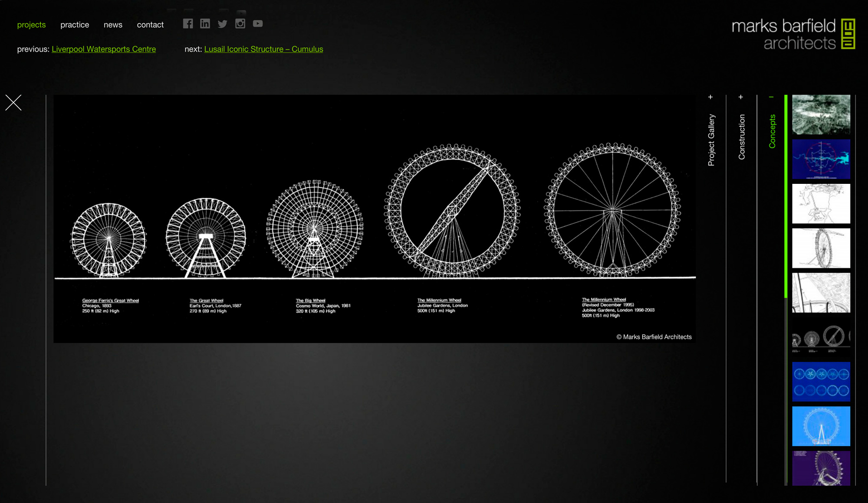
Task: Go to the news page
Action: [x=113, y=25]
